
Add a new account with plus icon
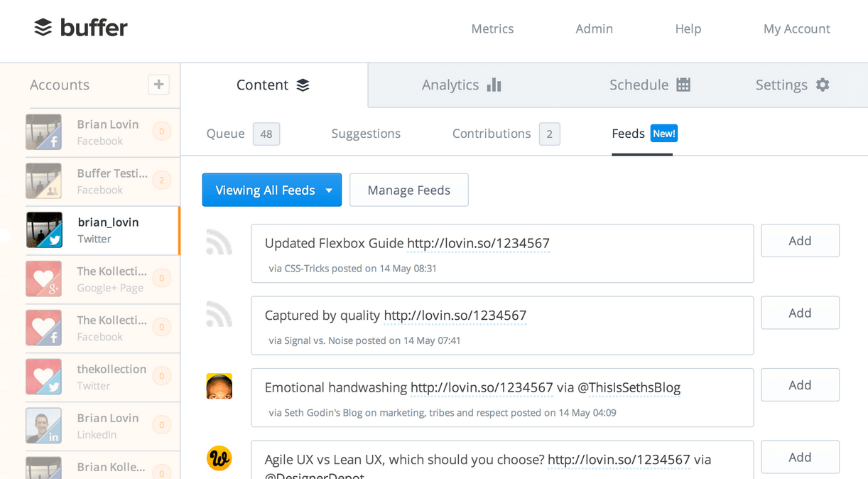[x=158, y=85]
